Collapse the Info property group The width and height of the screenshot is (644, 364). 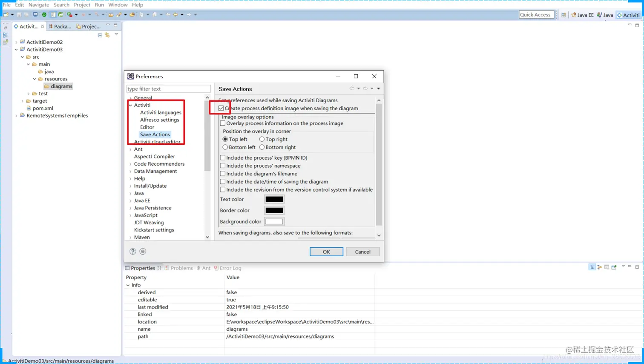[x=128, y=285]
